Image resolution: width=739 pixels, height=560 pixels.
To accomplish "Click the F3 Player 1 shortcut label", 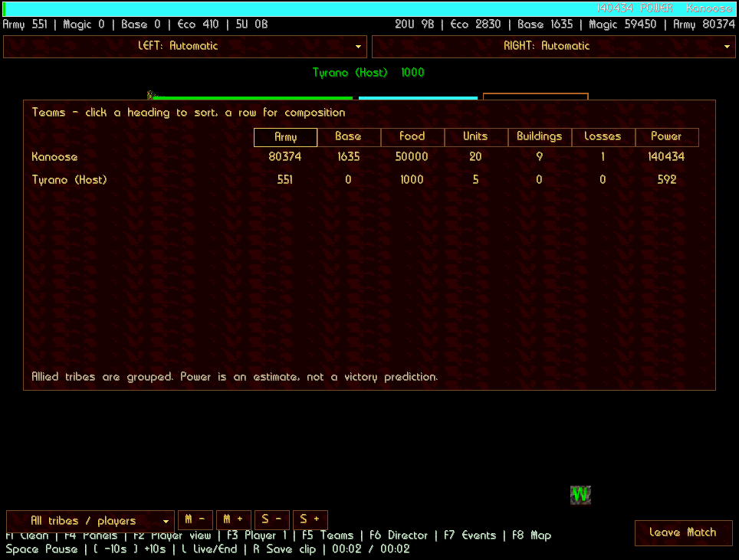I will pos(257,536).
